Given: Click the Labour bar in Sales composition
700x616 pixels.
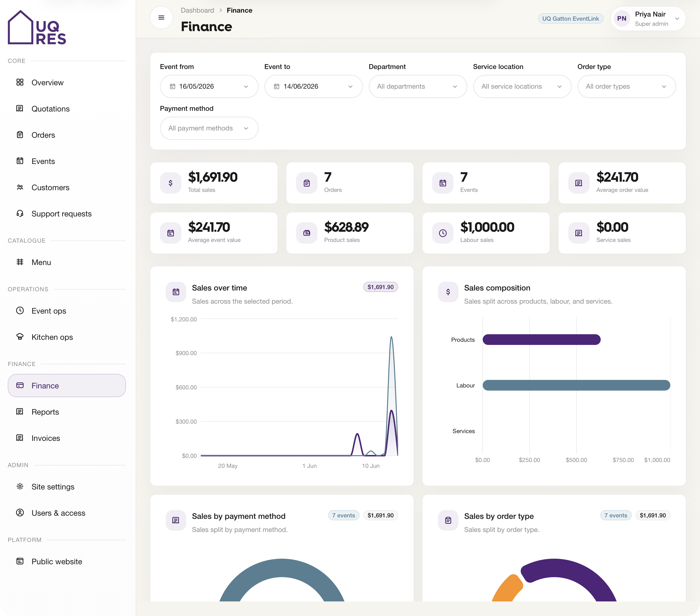Looking at the screenshot, I should pos(576,385).
